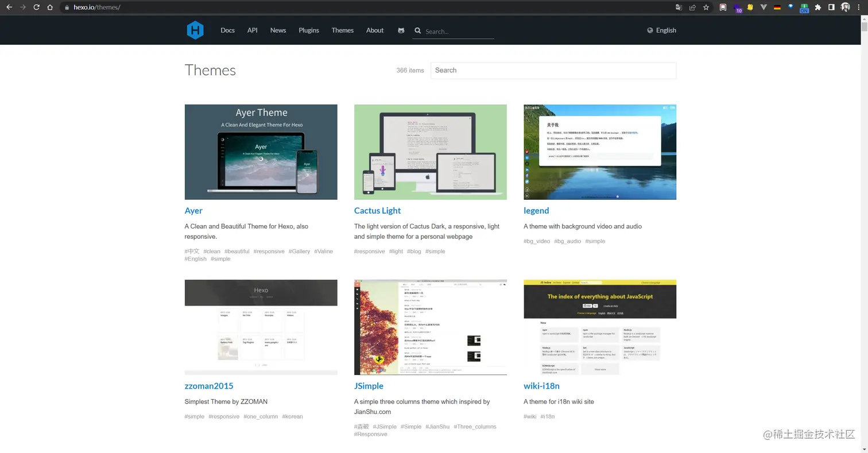Open the wiki-i18n theme link

[541, 386]
